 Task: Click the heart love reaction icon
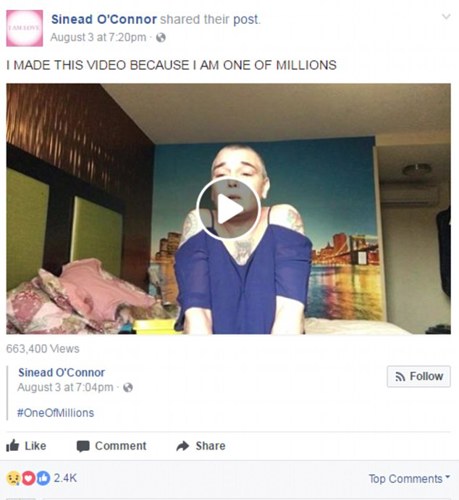[x=28, y=478]
